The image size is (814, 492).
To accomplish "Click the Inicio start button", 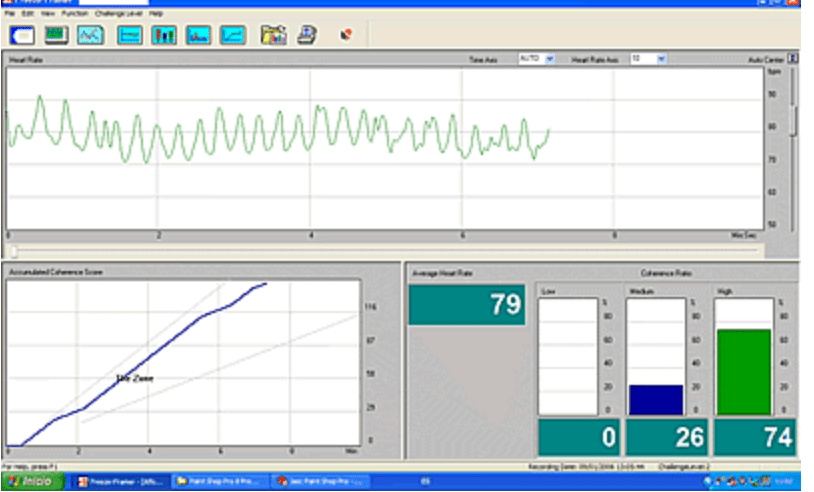I will pyautogui.click(x=32, y=482).
